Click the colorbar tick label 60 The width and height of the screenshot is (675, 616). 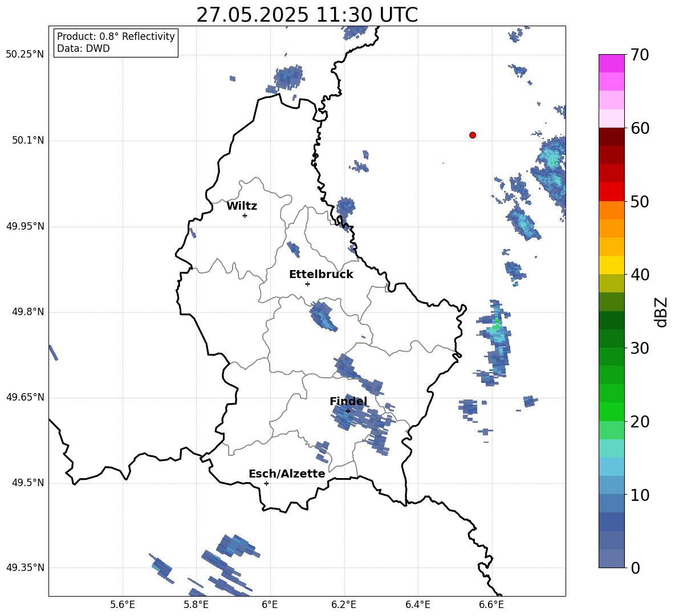click(640, 128)
